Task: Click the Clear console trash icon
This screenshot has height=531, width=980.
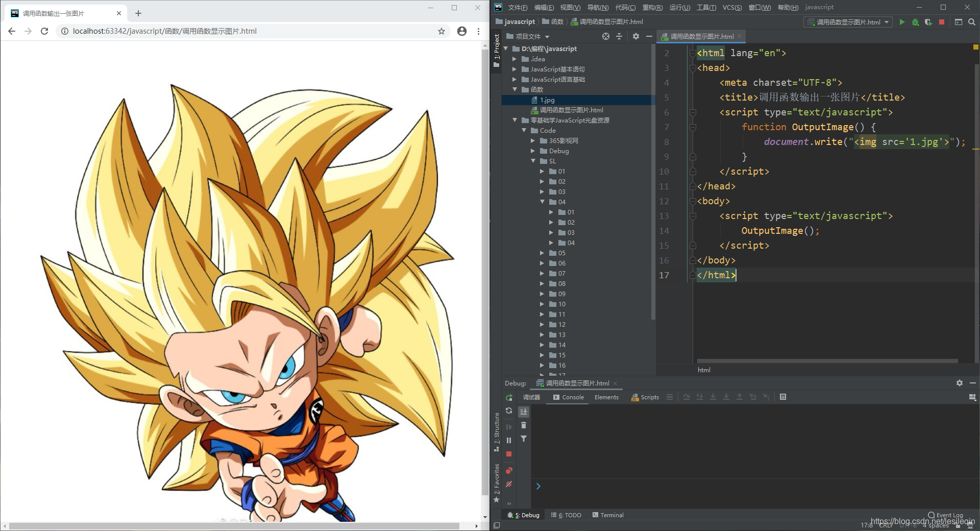Action: [524, 425]
